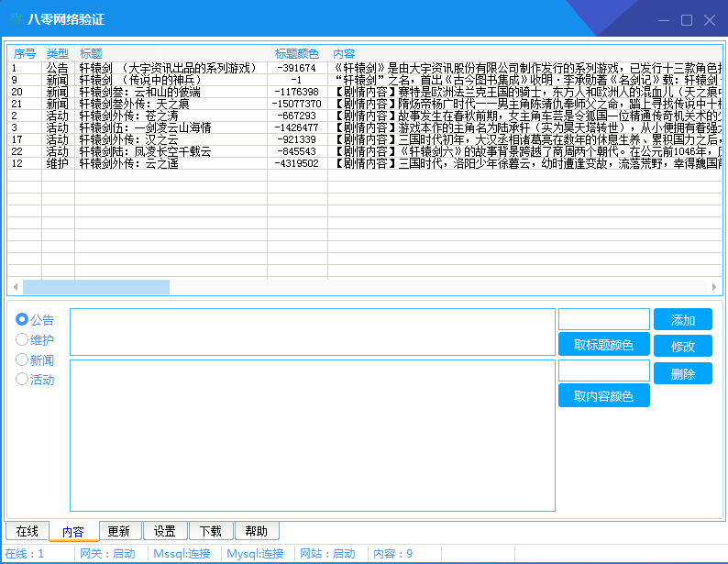
Task: Select row 轩辕剑外传：苍之涛
Action: click(365, 116)
